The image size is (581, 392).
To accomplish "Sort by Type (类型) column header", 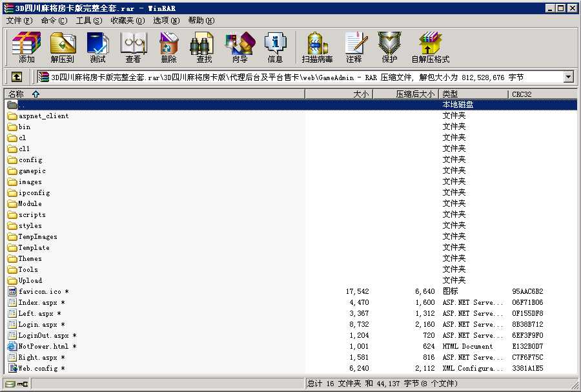I will [474, 94].
